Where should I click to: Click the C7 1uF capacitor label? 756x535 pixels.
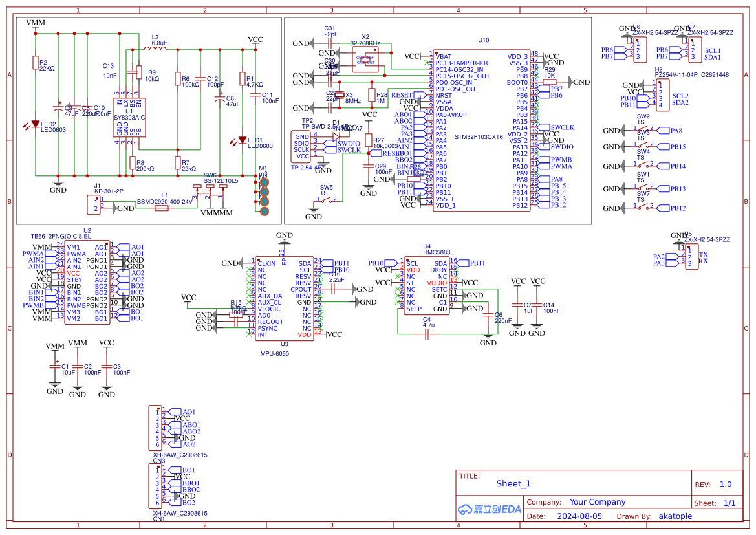(528, 308)
